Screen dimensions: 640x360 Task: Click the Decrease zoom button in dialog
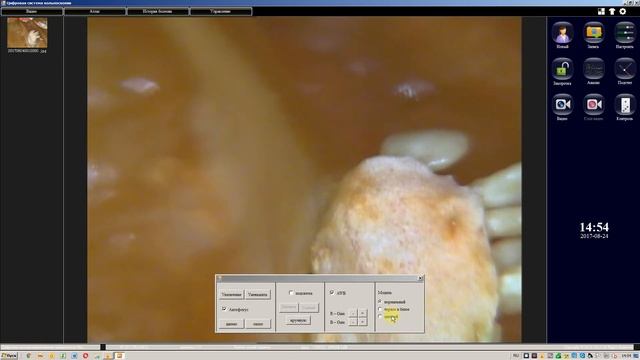coord(258,294)
